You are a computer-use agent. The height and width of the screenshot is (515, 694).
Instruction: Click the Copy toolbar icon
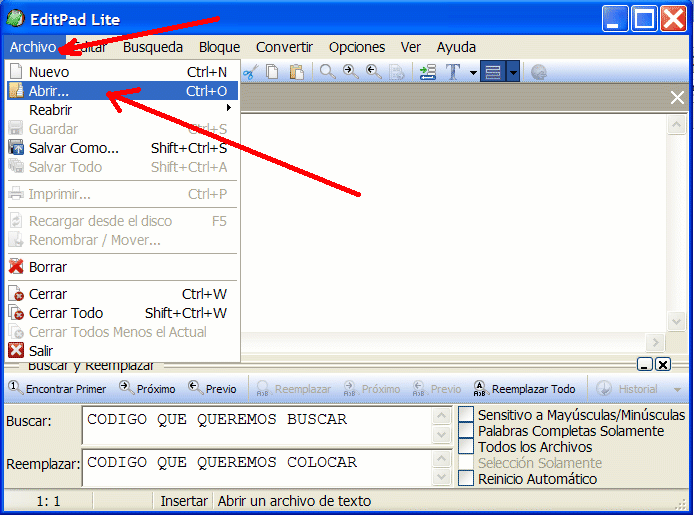(x=272, y=72)
